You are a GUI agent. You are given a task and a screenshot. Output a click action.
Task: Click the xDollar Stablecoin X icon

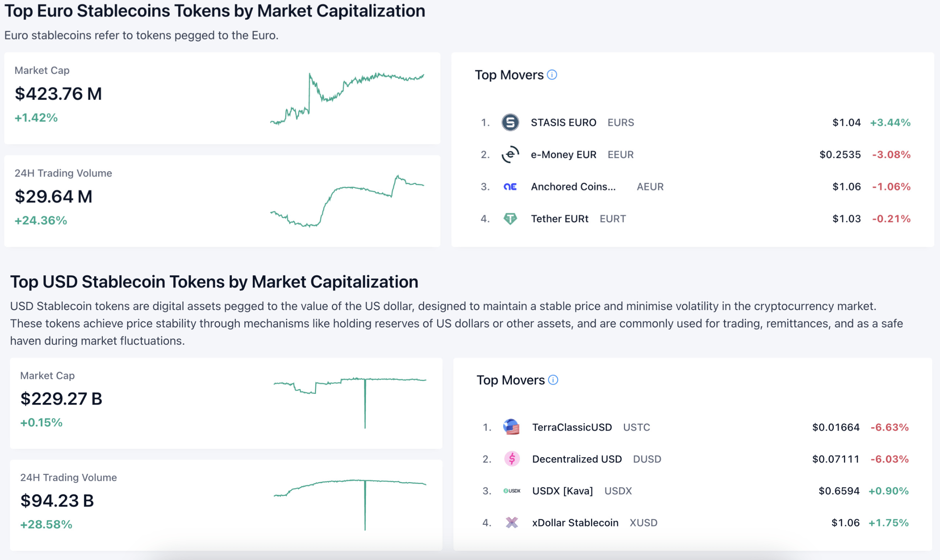(x=512, y=522)
